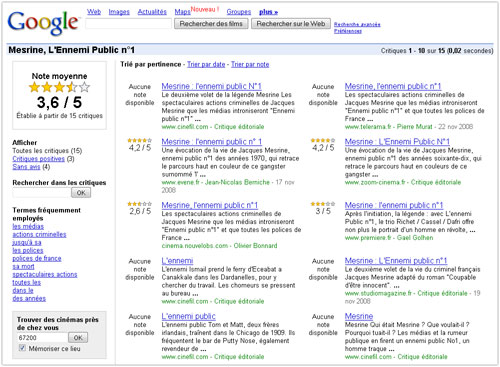Open the Images tab
This screenshot has width=500, height=367.
click(119, 12)
